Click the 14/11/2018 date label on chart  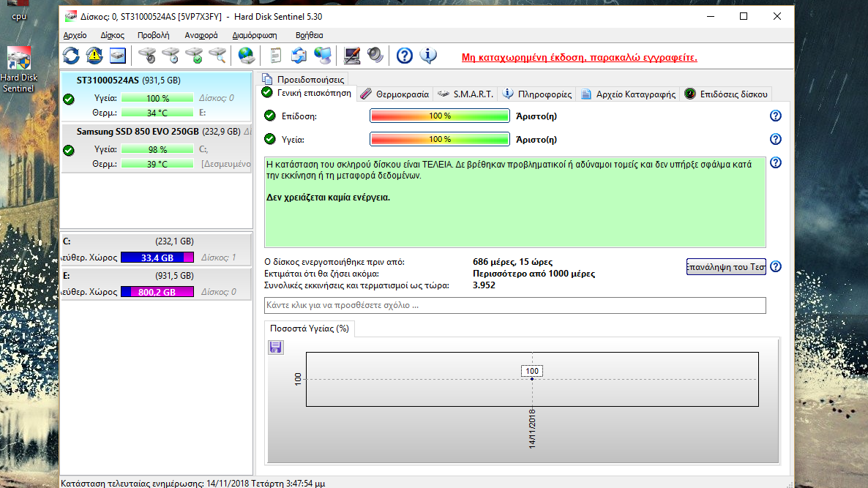click(532, 428)
